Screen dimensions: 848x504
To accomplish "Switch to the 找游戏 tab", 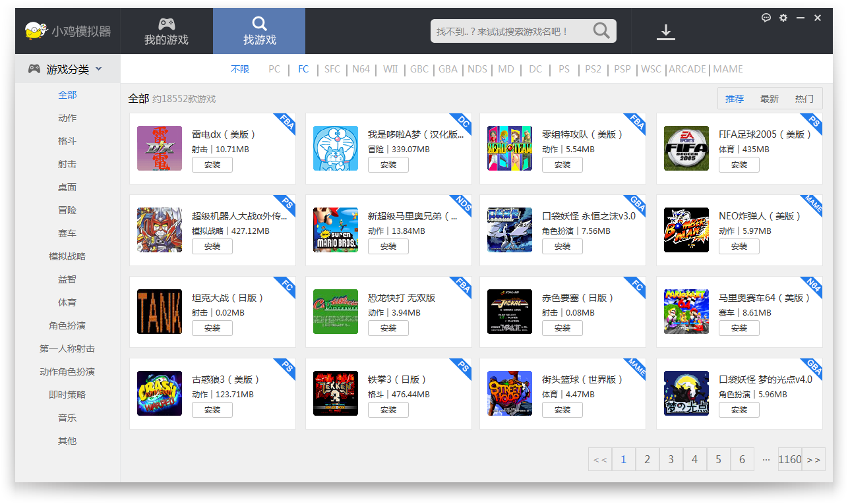I will click(259, 31).
